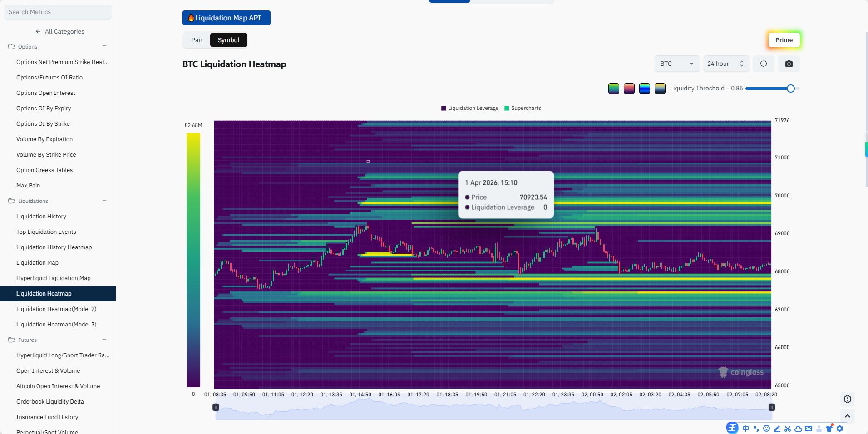Click the Liquidation Map API button

click(226, 18)
